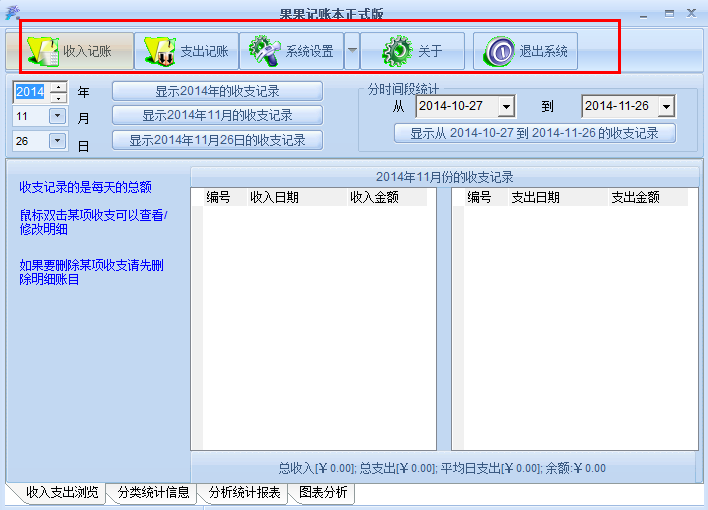Decrease the year with down spinner arrow

click(59, 97)
